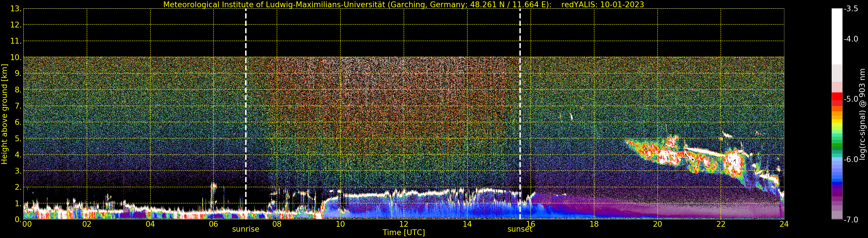Screen dimensions: 868x238
Task: Click the '06' time tick label
Action: (214, 224)
